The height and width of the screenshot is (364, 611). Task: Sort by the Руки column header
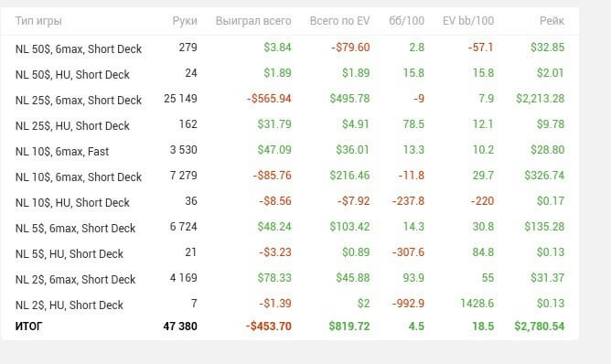185,21
